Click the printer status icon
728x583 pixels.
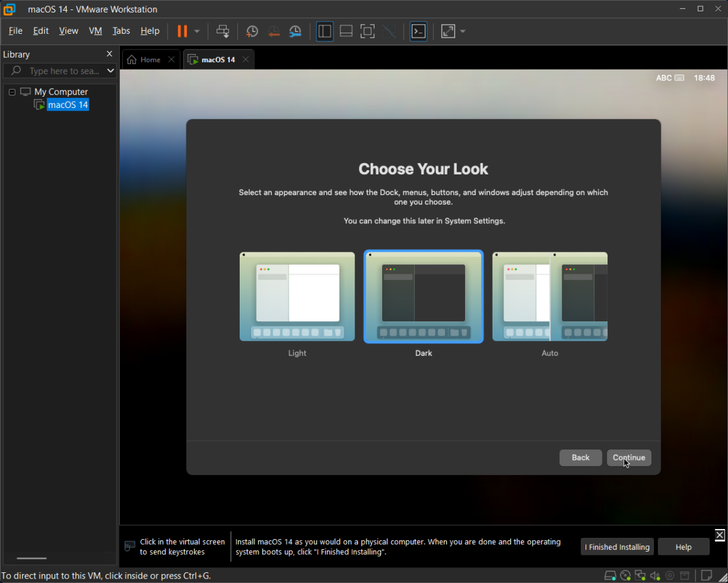(685, 576)
